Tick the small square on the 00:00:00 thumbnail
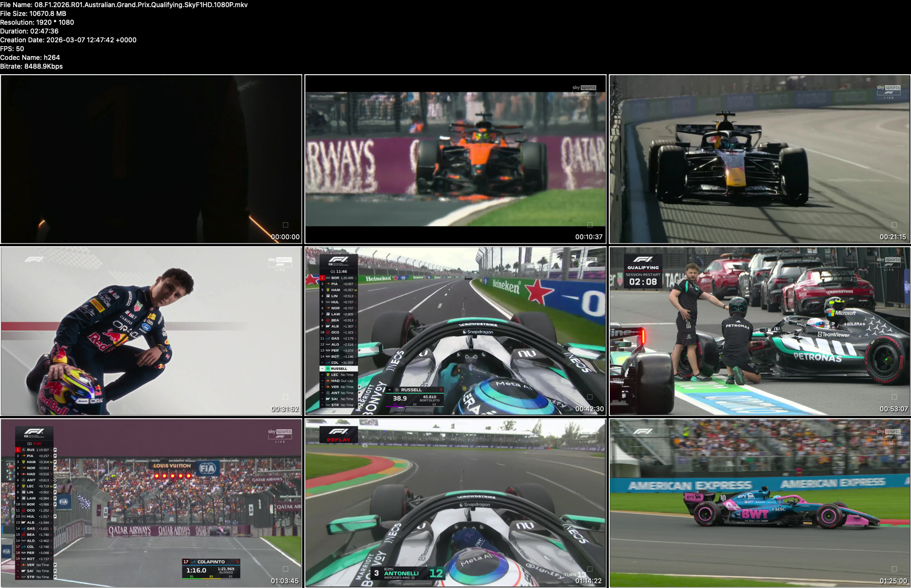The width and height of the screenshot is (911, 588). [286, 225]
